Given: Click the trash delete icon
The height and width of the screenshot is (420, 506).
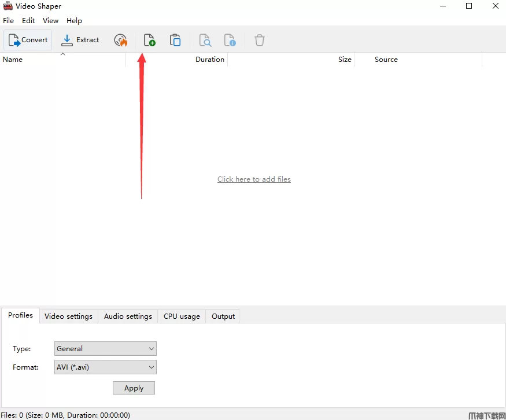Looking at the screenshot, I should tap(260, 40).
